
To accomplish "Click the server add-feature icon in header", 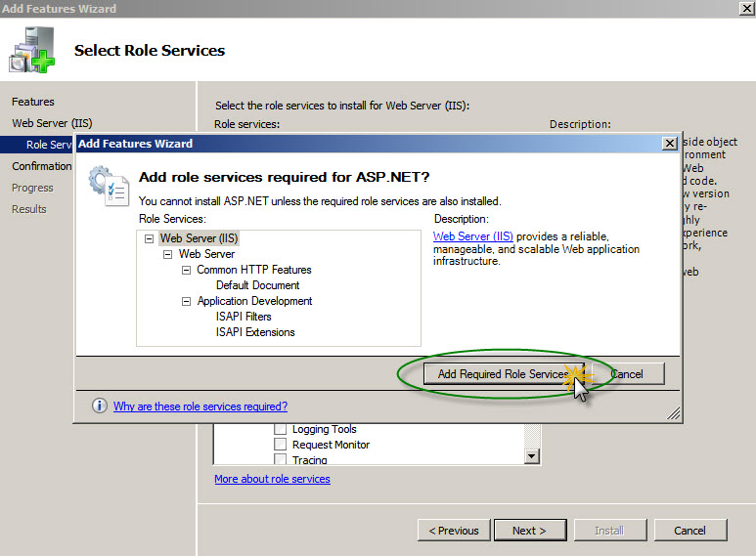I will coord(32,50).
